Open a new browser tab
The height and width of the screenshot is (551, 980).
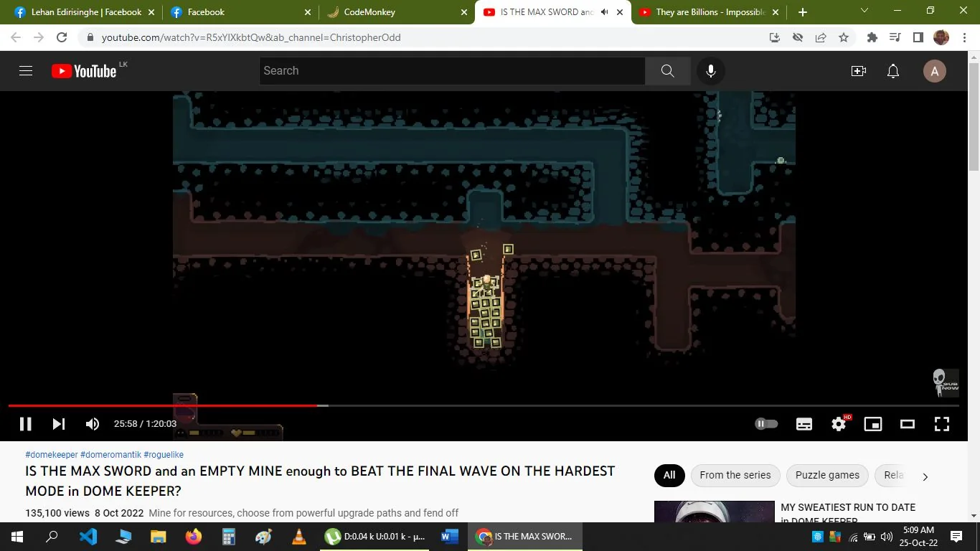[x=802, y=12]
